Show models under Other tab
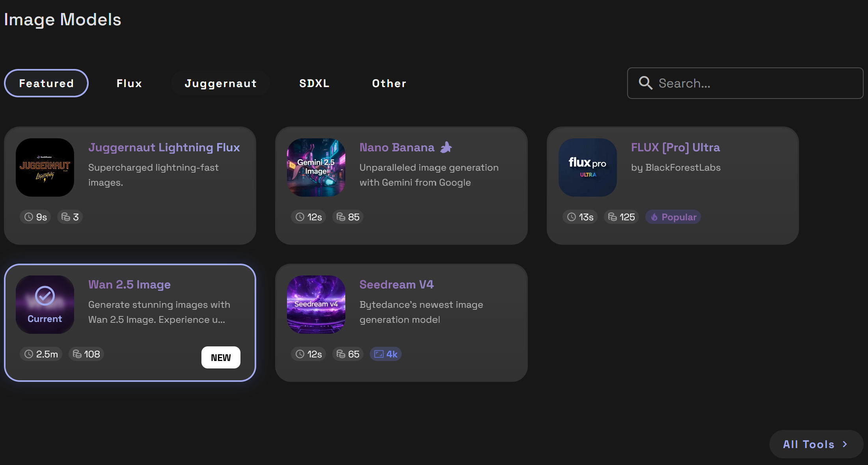 (389, 83)
